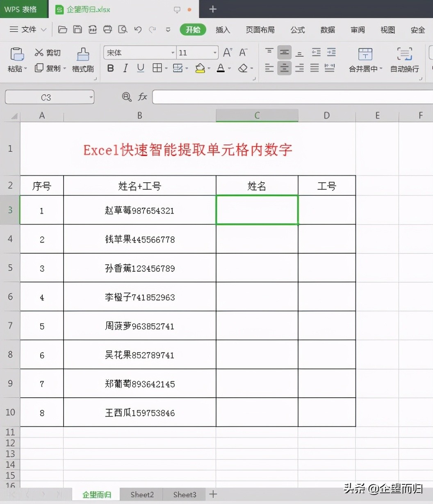Click the open folder icon
Screen dimensions: 433x504
click(x=62, y=30)
